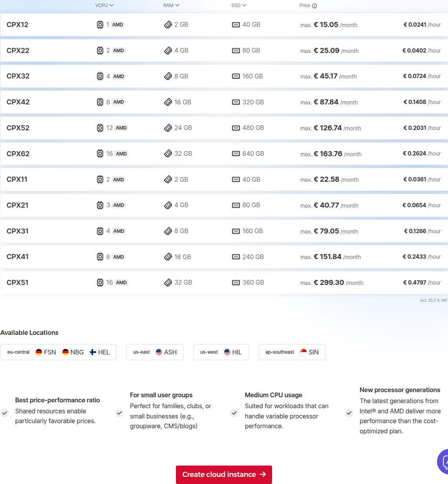Click the SSD icon in CPX42 row

[236, 102]
